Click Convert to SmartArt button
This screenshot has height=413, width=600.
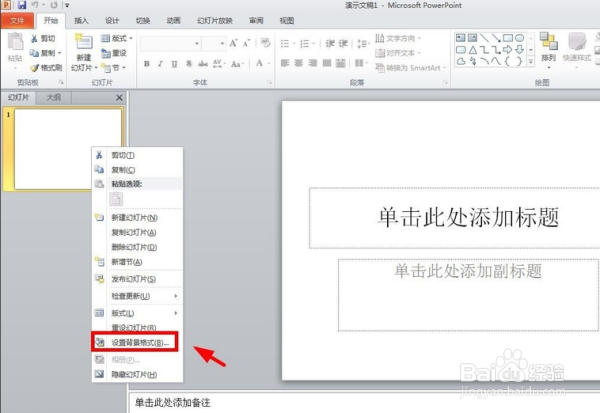411,68
